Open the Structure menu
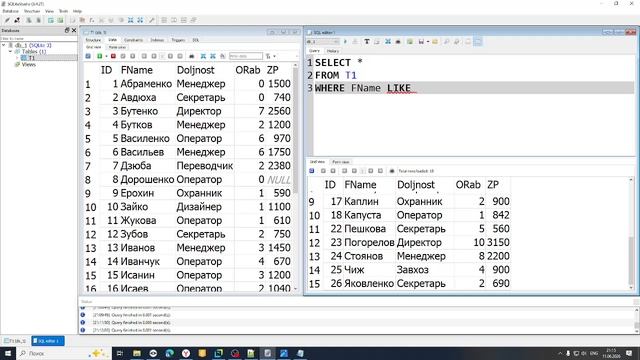This screenshot has height=360, width=640. [x=32, y=11]
